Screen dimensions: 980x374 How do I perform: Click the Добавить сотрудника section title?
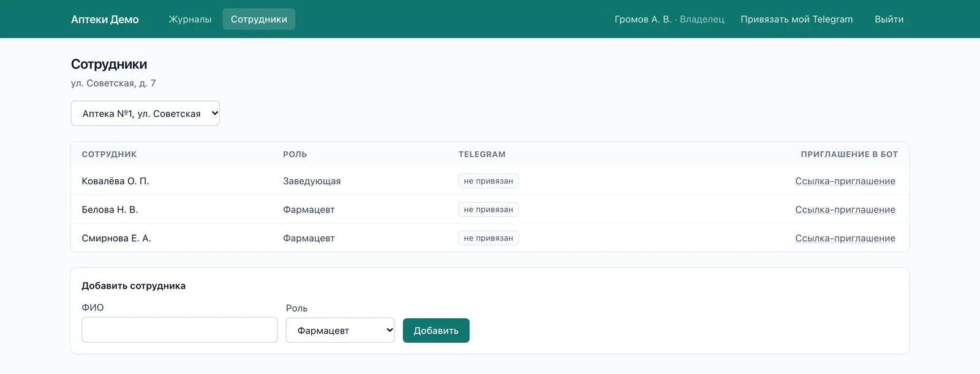(x=134, y=286)
